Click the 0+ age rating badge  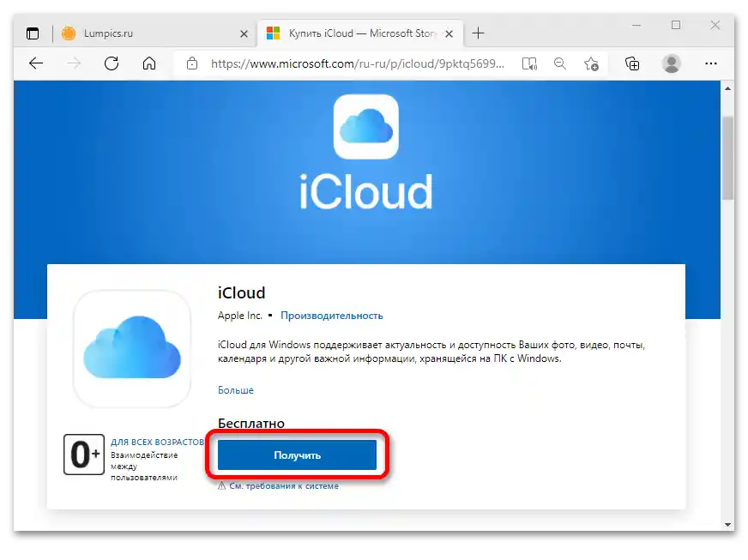click(x=84, y=455)
